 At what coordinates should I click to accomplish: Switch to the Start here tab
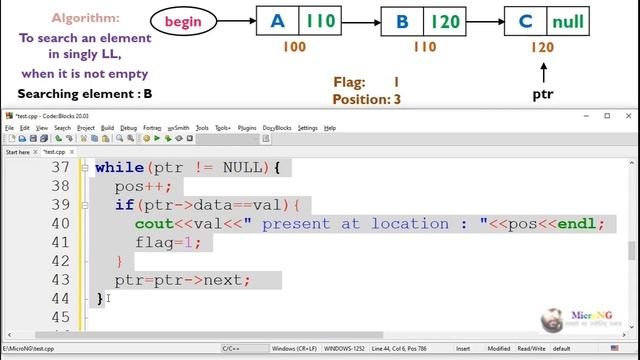coord(18,152)
